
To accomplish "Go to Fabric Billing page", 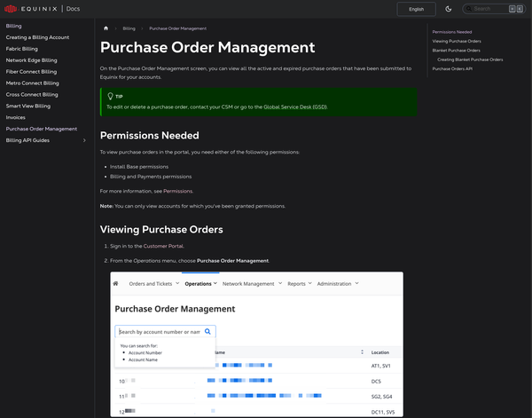I will [21, 49].
